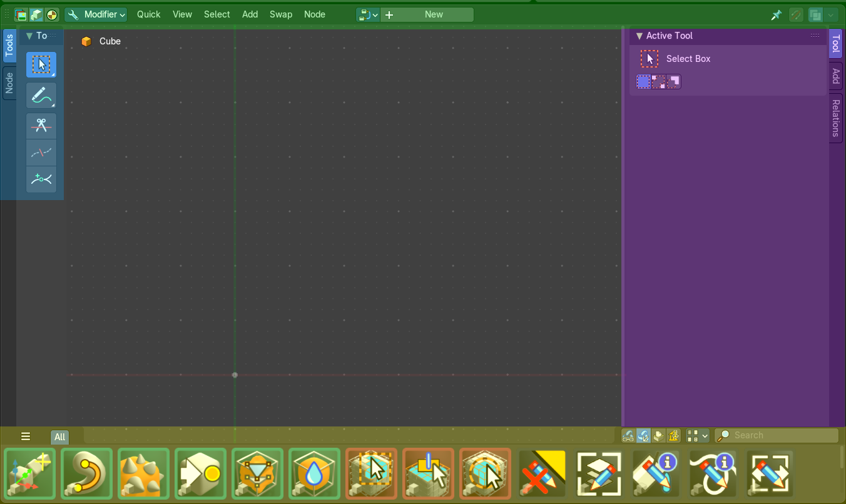
Task: Open the Quick menu in header
Action: (149, 14)
